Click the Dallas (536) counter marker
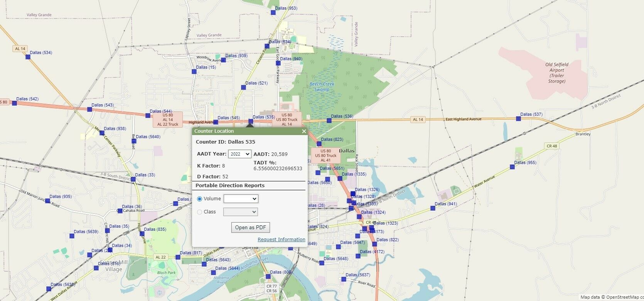This screenshot has width=644, height=301. click(329, 120)
